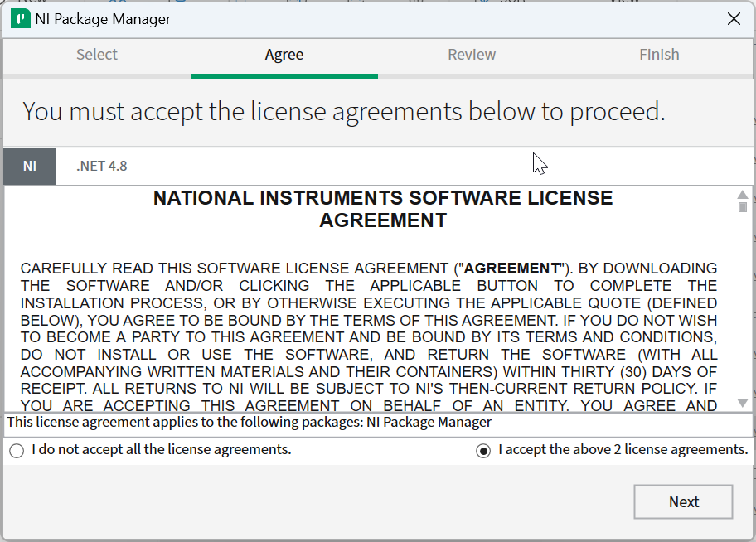Select "I accept the above 2 license agreements"
The image size is (756, 542).
click(x=483, y=450)
